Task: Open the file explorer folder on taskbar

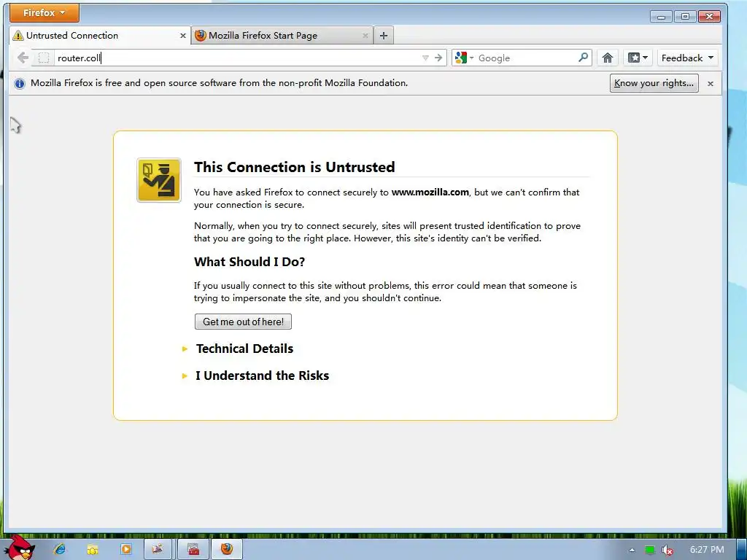Action: 93,550
